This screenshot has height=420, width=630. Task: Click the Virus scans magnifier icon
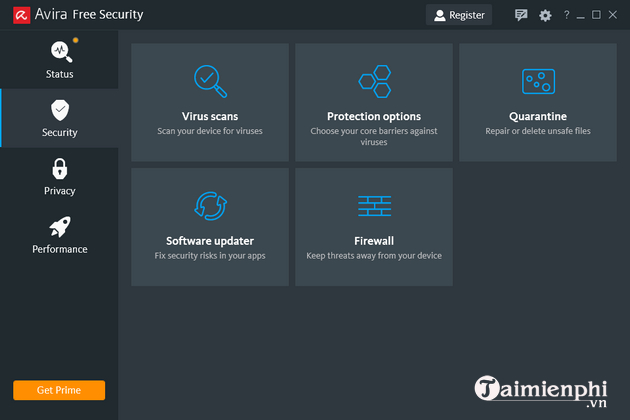[210, 81]
